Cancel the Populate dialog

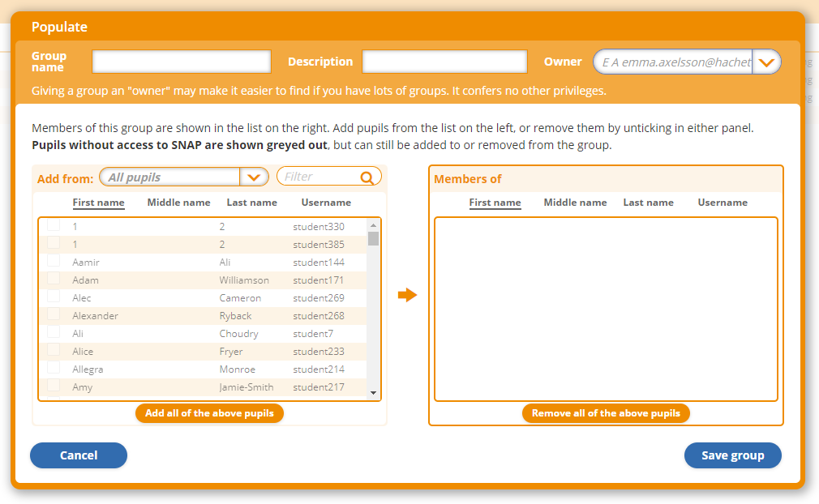tap(79, 455)
